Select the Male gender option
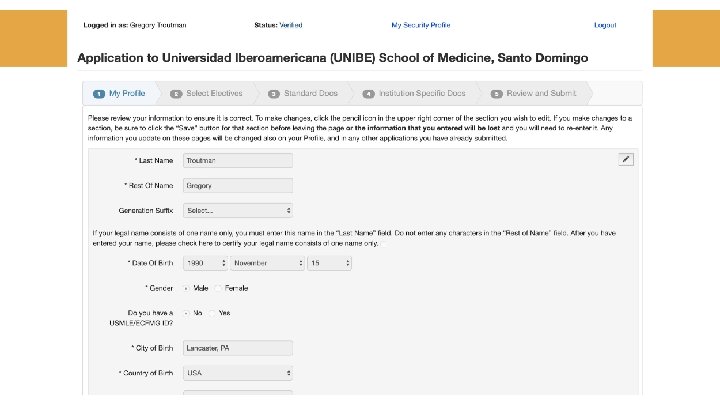The width and height of the screenshot is (720, 405). (x=186, y=288)
